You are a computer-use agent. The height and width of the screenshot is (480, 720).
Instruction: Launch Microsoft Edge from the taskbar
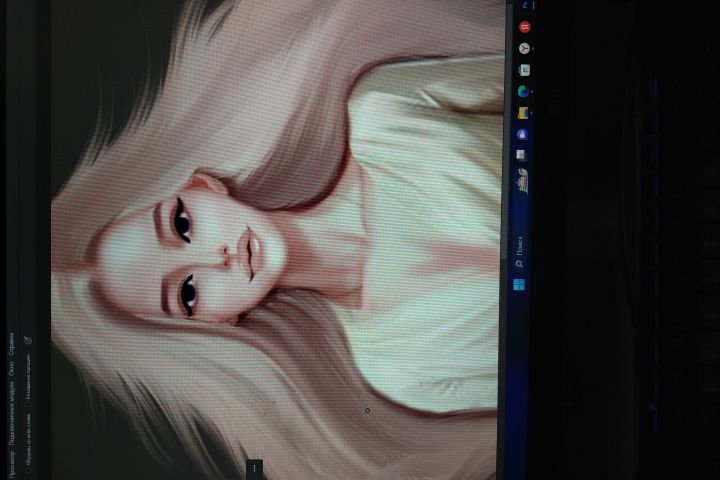(x=523, y=91)
